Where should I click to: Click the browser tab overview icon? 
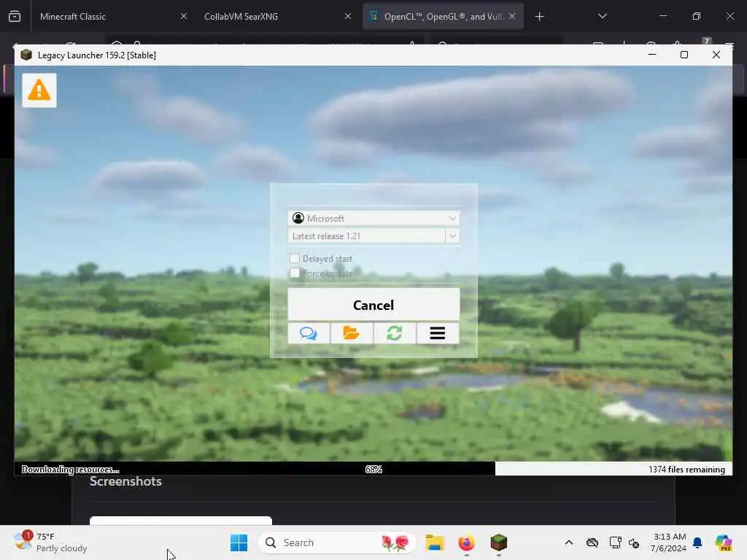click(x=15, y=17)
